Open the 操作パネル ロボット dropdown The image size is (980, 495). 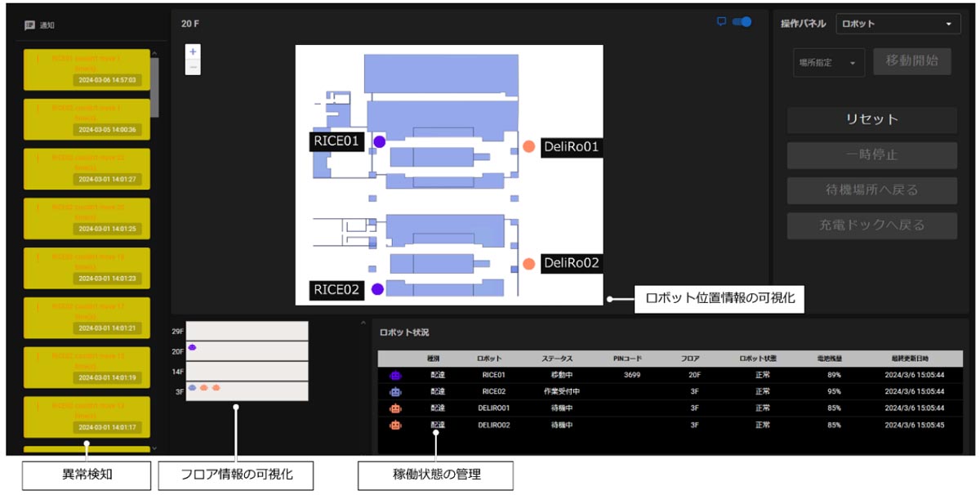tap(897, 24)
